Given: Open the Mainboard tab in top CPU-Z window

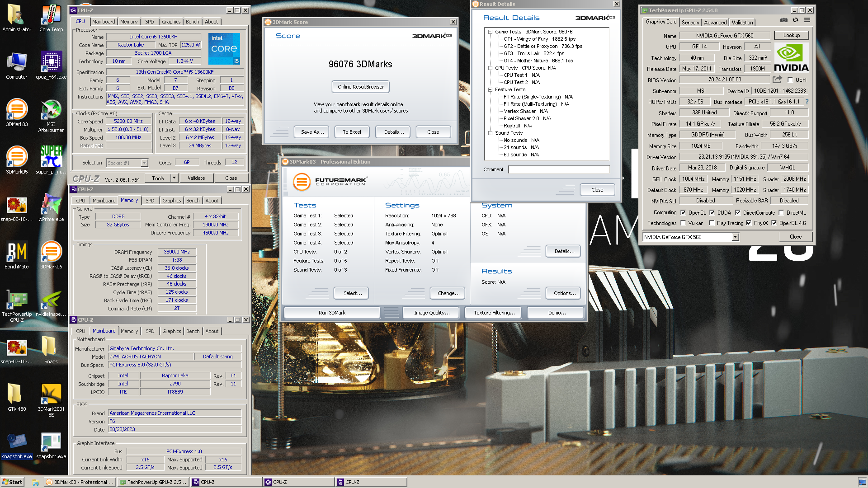Looking at the screenshot, I should pos(104,22).
